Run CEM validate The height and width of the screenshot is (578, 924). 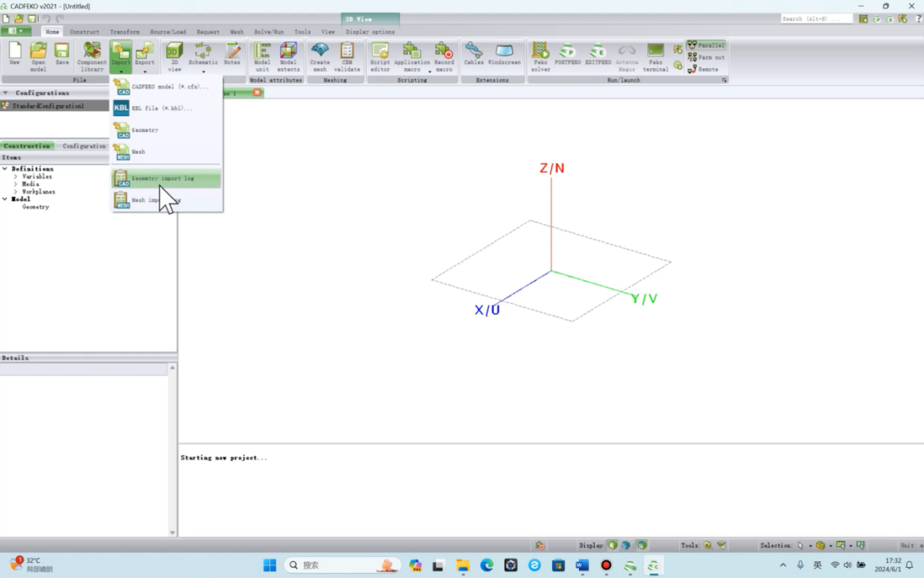tap(347, 57)
